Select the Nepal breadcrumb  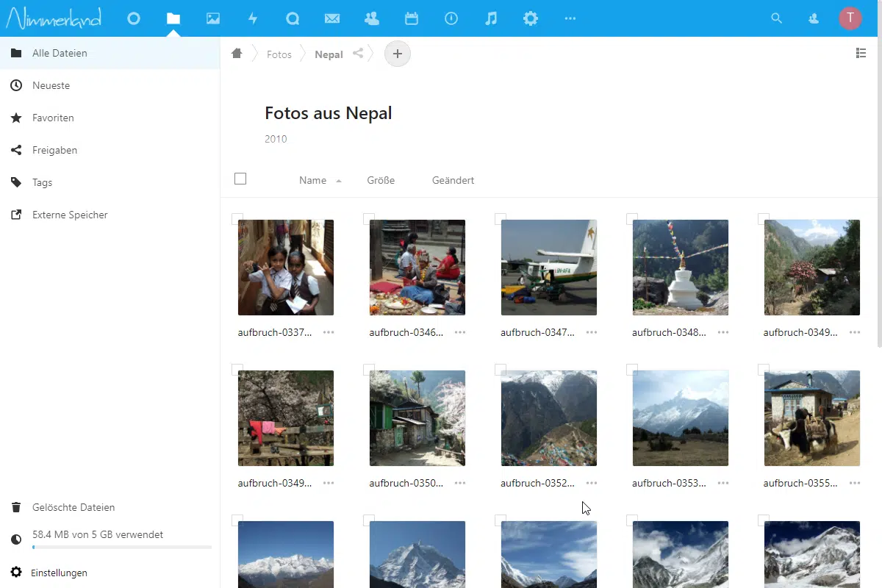pyautogui.click(x=329, y=54)
